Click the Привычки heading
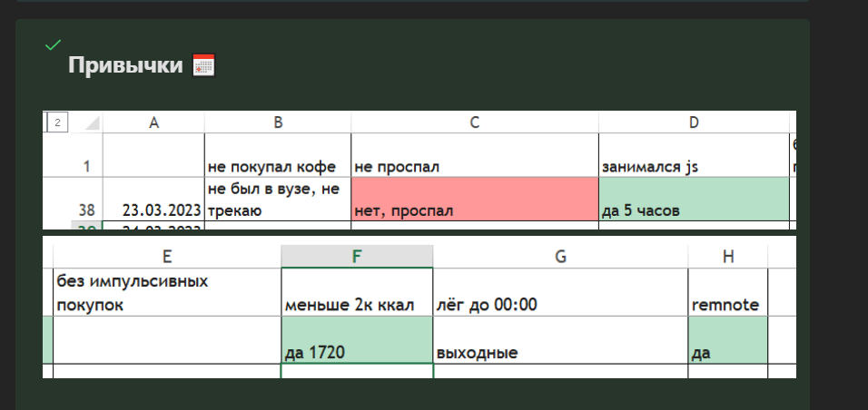This screenshot has width=868, height=410. (x=125, y=65)
